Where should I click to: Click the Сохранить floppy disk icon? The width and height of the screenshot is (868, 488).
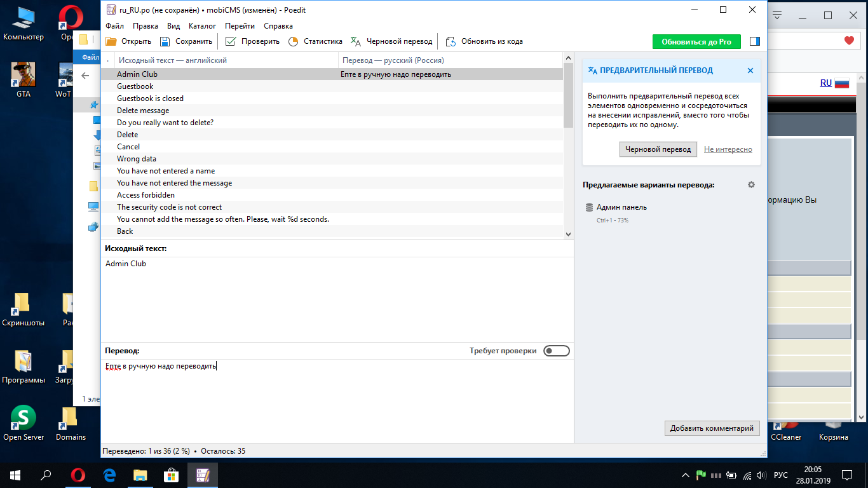(x=165, y=41)
